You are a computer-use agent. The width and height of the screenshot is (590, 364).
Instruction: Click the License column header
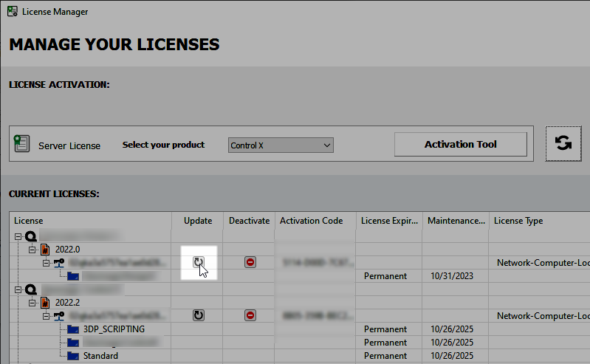pyautogui.click(x=29, y=221)
